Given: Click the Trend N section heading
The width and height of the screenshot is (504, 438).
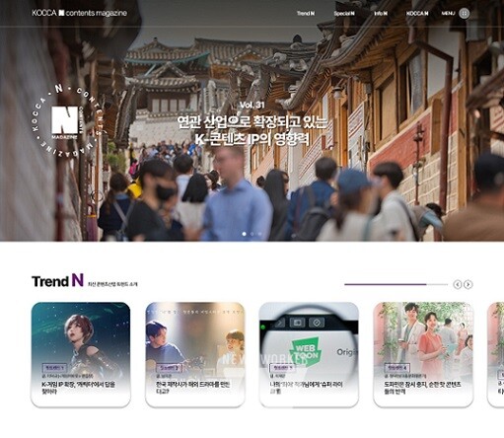Looking at the screenshot, I should pyautogui.click(x=57, y=281).
